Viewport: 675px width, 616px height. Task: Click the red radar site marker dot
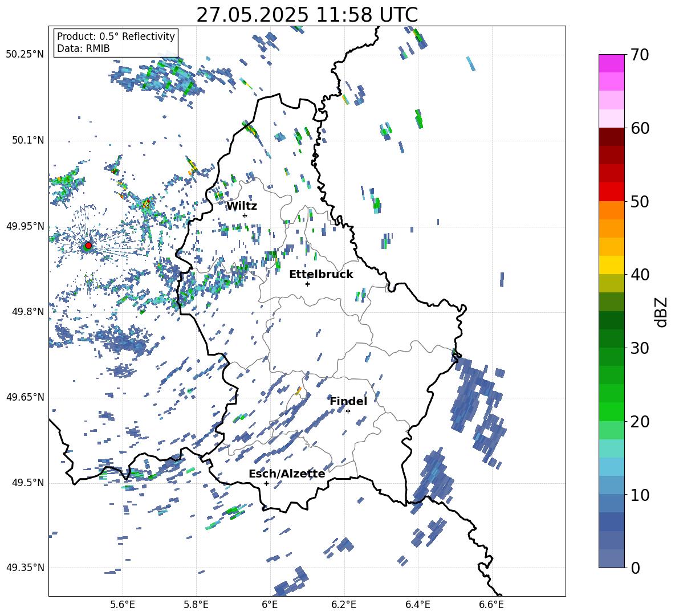(88, 246)
